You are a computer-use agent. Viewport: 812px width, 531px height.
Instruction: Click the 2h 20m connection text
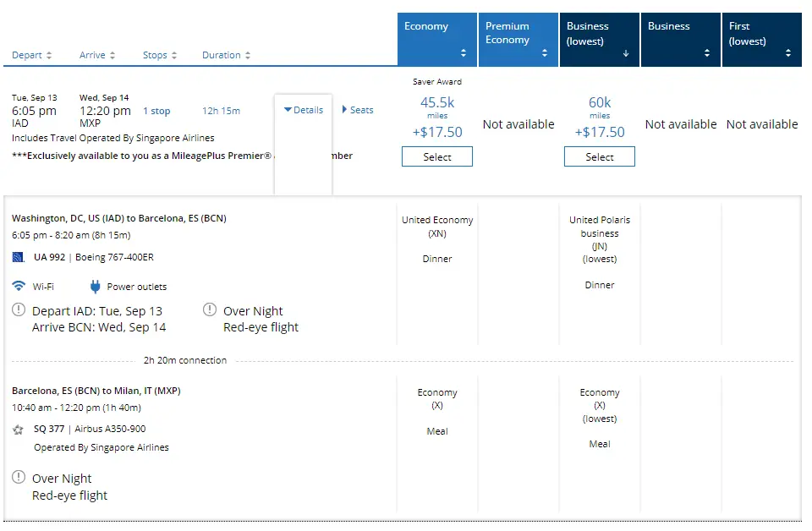[185, 360]
